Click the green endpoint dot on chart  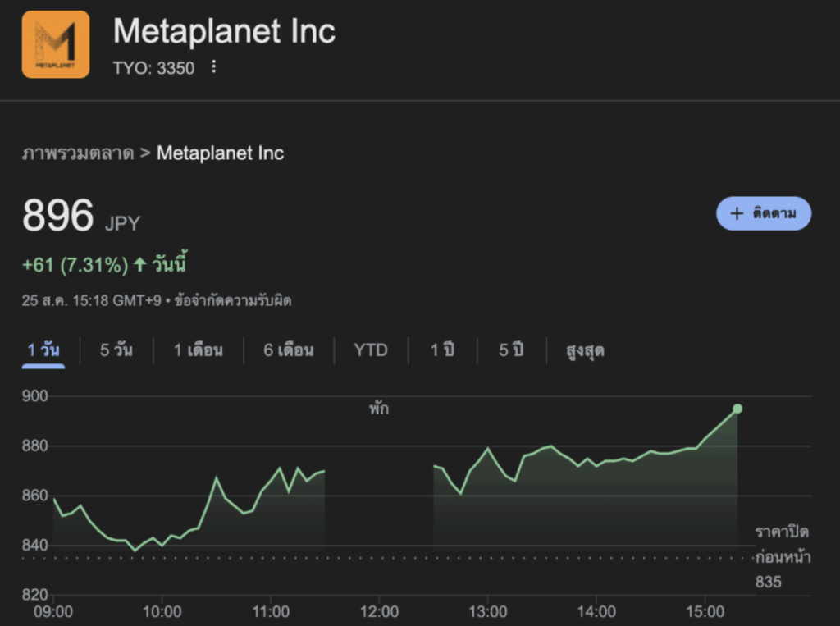[737, 409]
